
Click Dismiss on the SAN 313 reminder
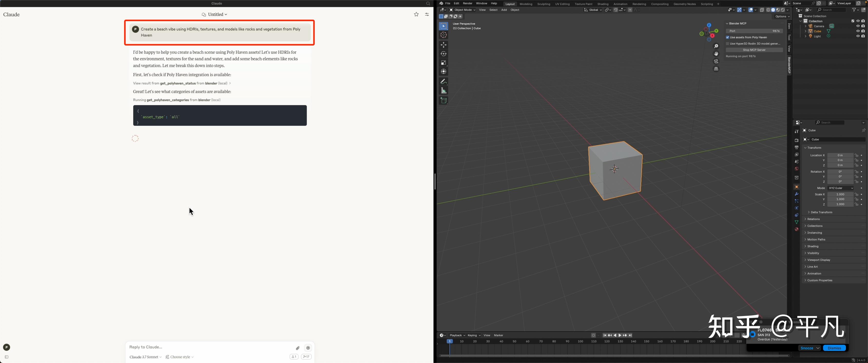coord(835,348)
